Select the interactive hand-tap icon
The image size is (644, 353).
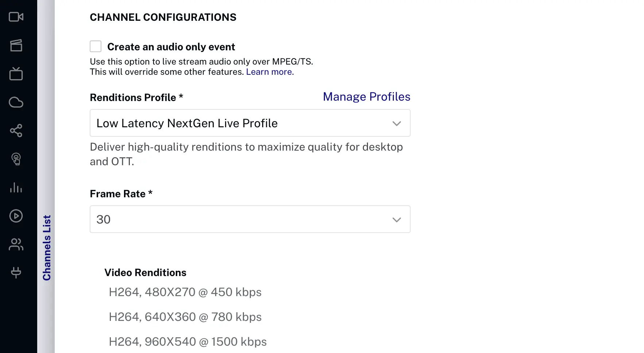[16, 159]
